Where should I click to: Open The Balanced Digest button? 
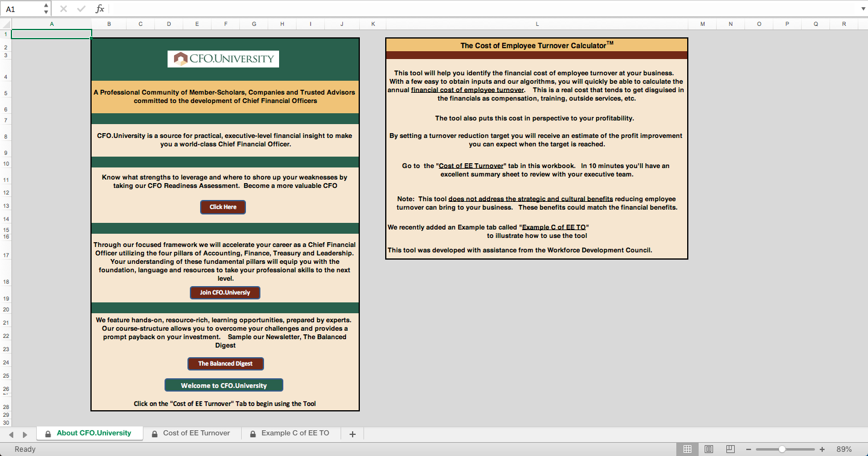tap(225, 364)
